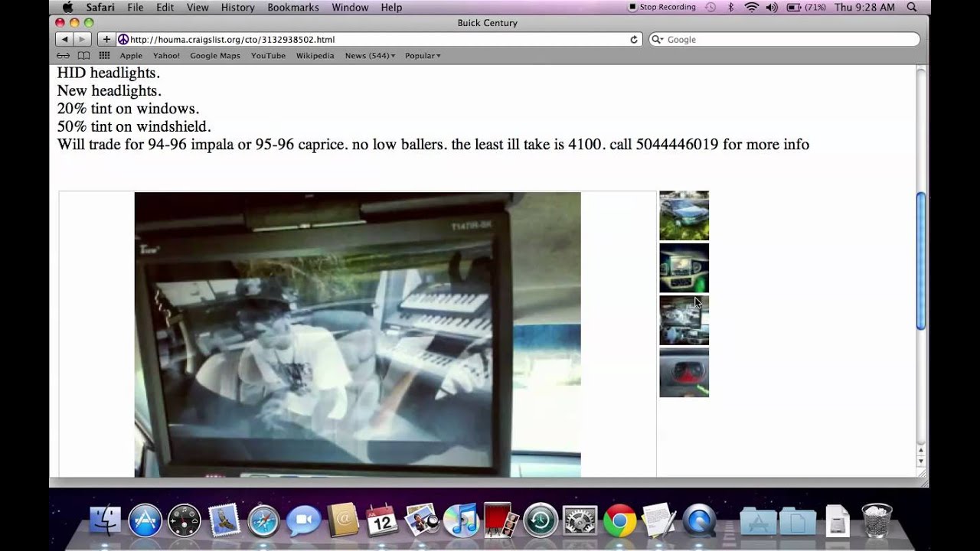Open Google search field magnifier dropdown

click(658, 40)
